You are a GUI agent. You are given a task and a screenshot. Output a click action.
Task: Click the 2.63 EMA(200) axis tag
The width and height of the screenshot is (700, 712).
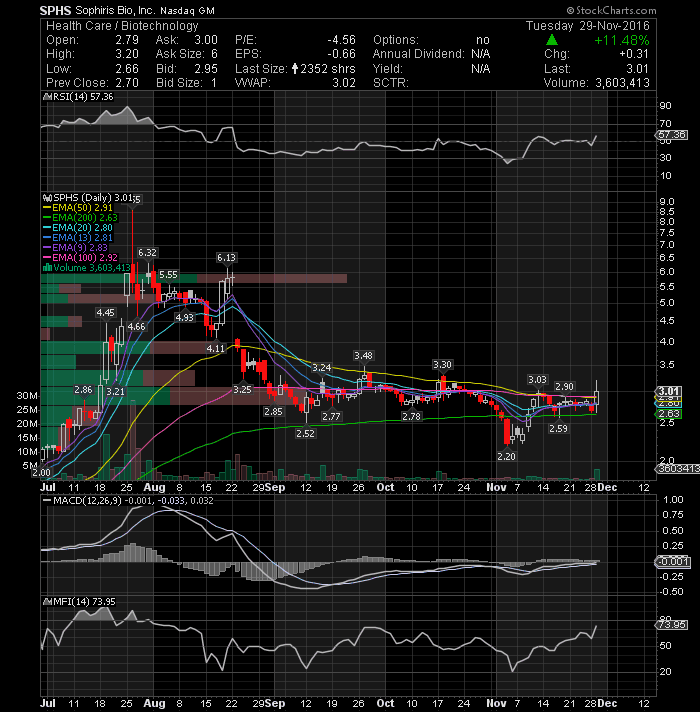668,414
